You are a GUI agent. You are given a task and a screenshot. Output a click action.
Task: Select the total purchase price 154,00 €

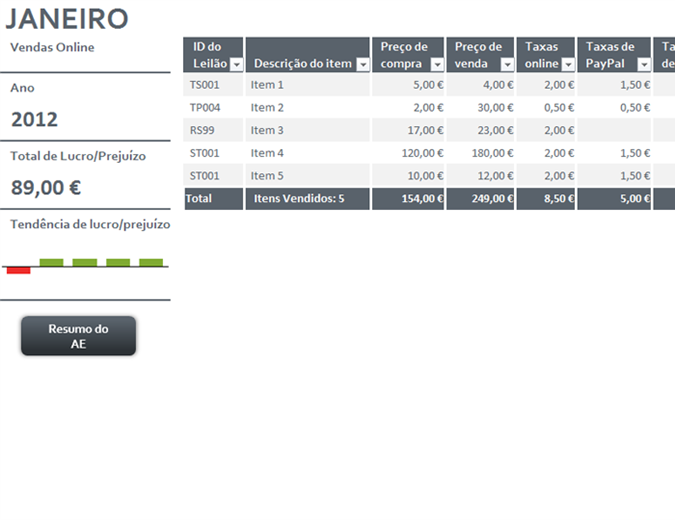[408, 199]
